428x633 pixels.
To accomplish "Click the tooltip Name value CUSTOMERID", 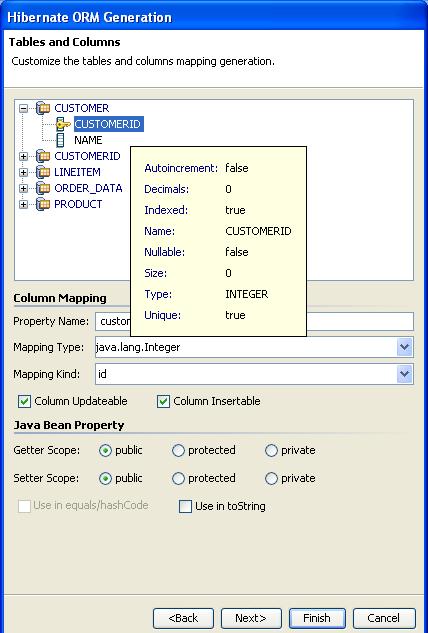I will coord(258,231).
